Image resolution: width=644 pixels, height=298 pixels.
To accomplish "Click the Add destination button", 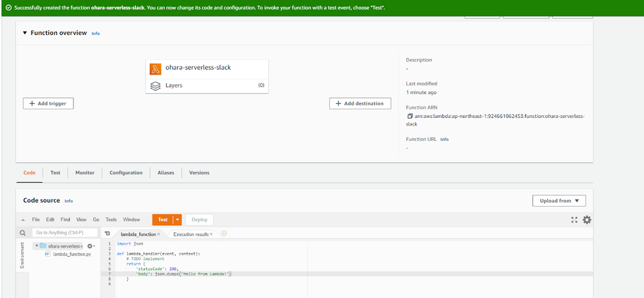I will coord(360,103).
